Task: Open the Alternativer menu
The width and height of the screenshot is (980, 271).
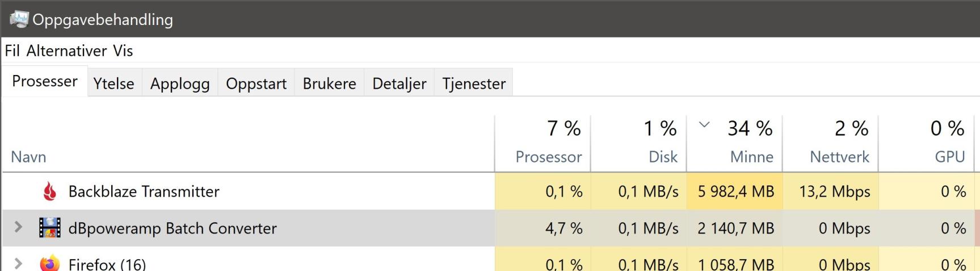Action: tap(66, 51)
